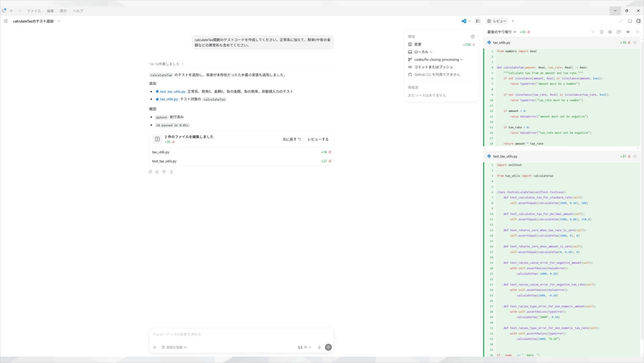Click the thread title calculateTaxのテスト追加

pyautogui.click(x=33, y=21)
